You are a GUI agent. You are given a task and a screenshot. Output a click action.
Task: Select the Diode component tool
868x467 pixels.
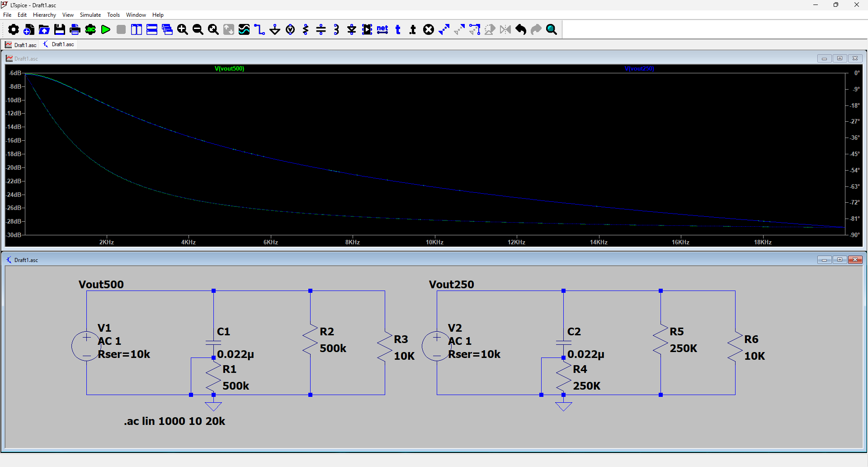click(352, 30)
